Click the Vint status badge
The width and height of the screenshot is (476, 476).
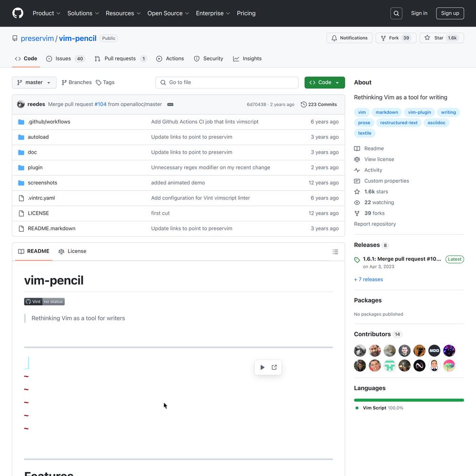point(44,301)
